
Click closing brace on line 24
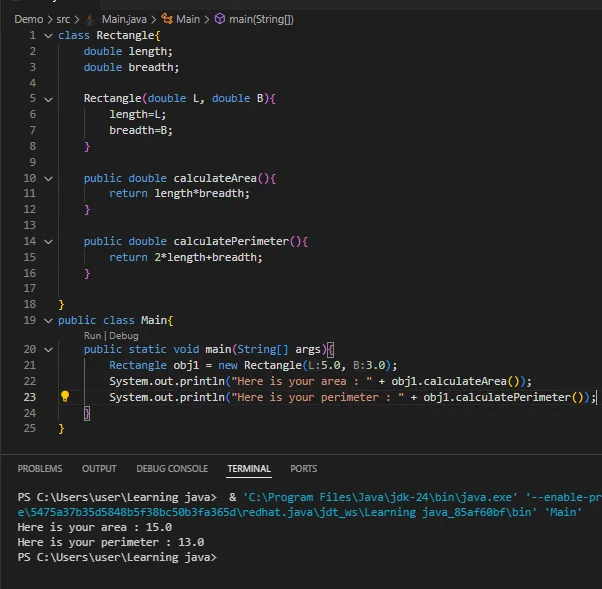pos(87,413)
